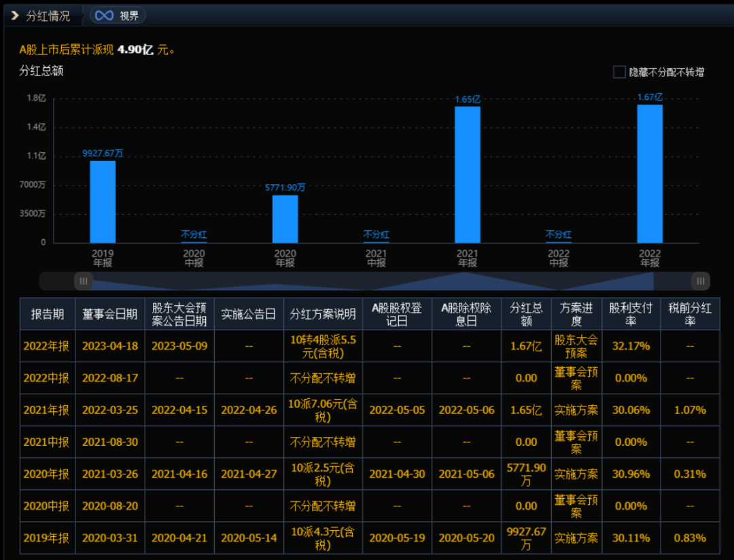
Task: Click the 报告期 column header
Action: pyautogui.click(x=48, y=314)
